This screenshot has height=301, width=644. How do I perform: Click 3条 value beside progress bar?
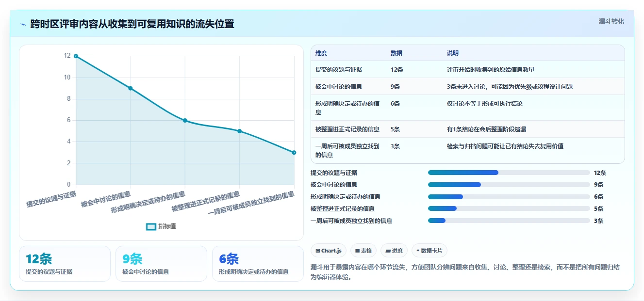pos(599,221)
